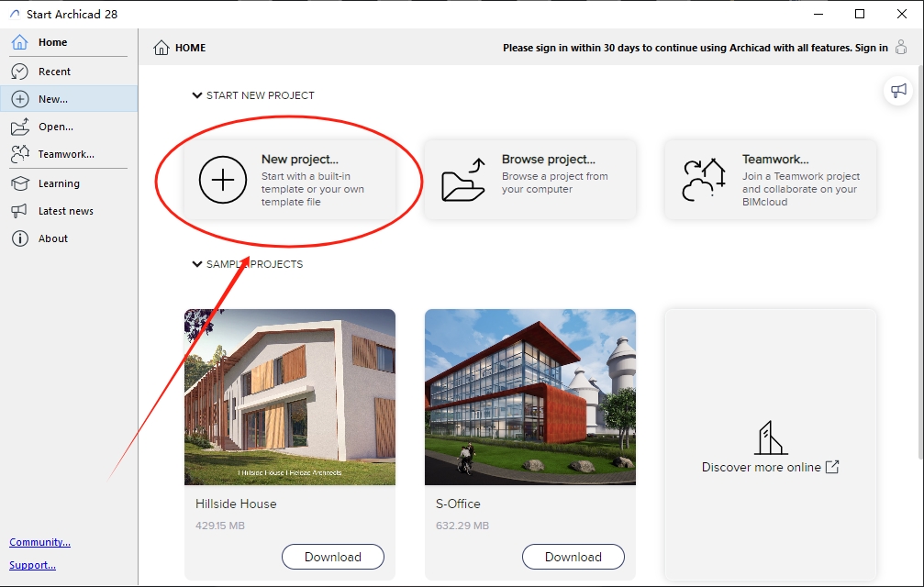Screen dimensions: 924x587
Task: Click the Hillside House project name
Action: [x=236, y=504]
